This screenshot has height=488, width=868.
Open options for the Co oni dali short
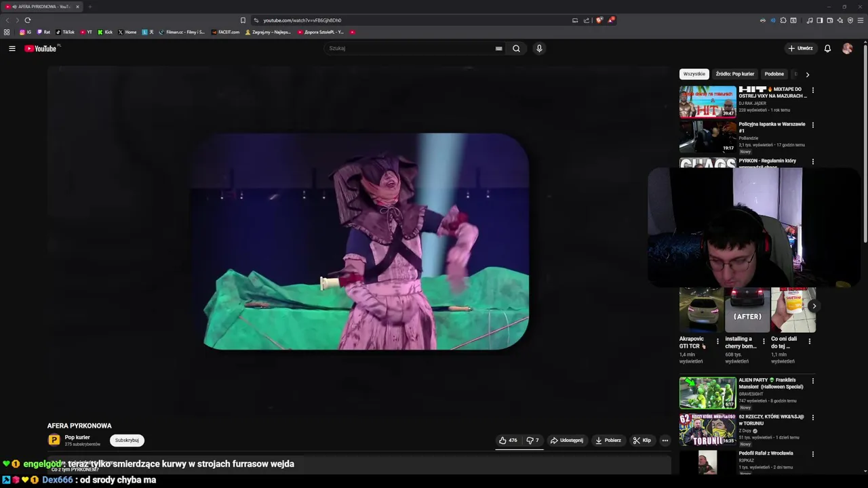tap(809, 342)
